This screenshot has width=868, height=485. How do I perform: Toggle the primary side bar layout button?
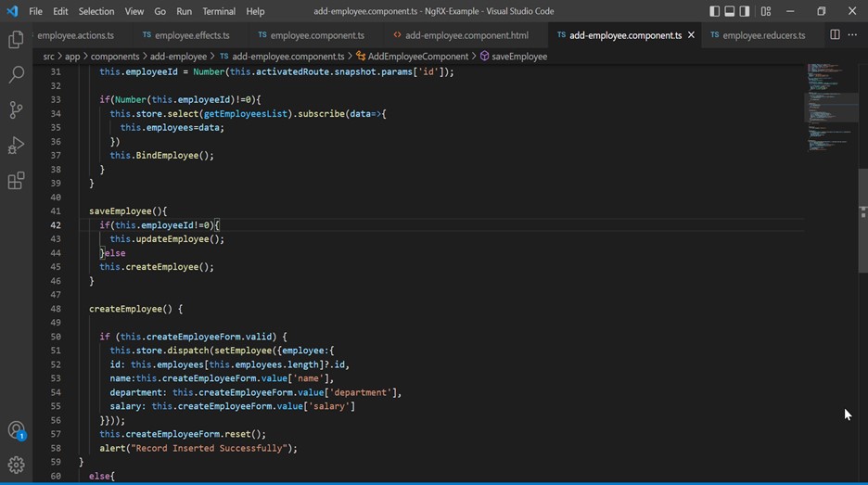[714, 11]
